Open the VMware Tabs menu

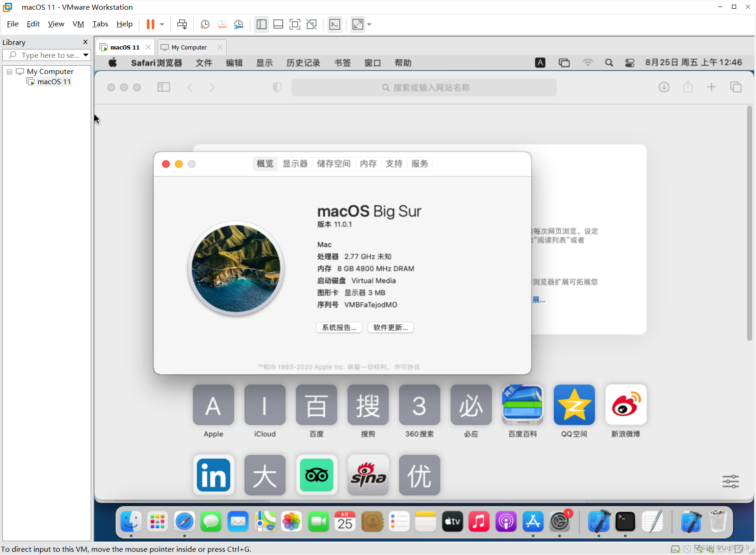100,24
